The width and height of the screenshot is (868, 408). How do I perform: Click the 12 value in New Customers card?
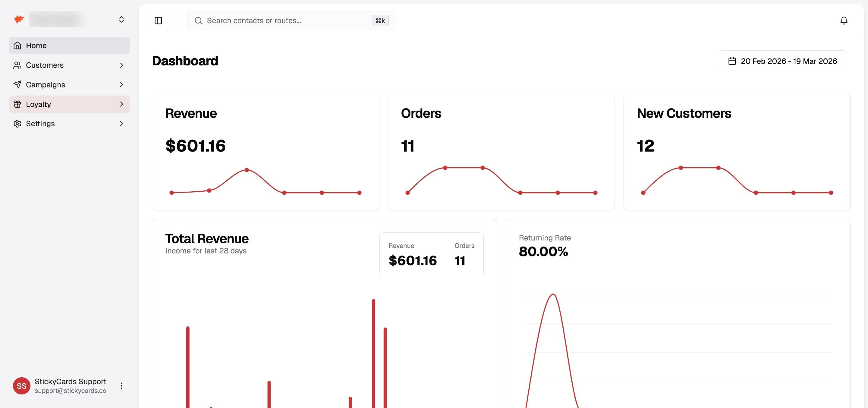click(645, 146)
